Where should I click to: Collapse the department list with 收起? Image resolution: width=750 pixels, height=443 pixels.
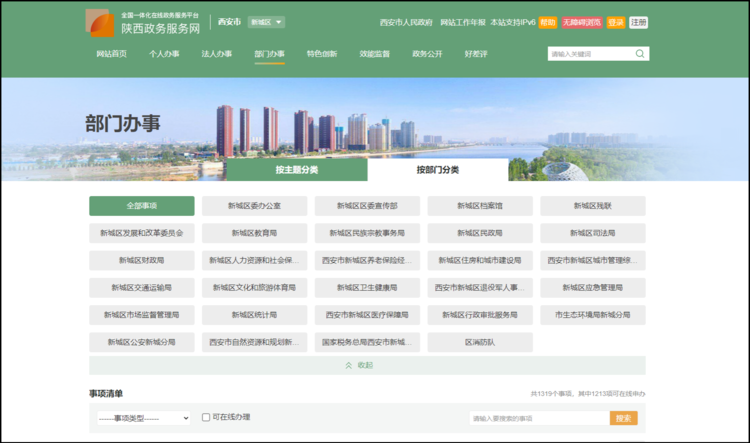click(x=366, y=366)
